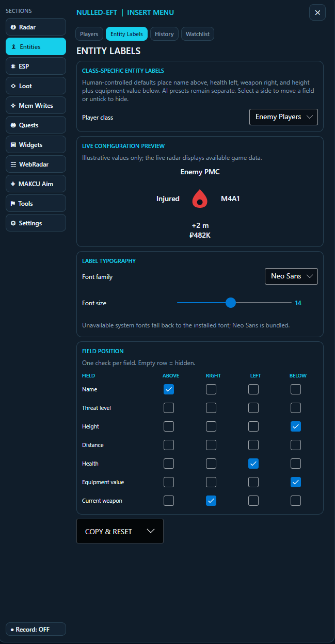Image resolution: width=335 pixels, height=644 pixels.
Task: Click the NULLED-EFT title text
Action: [97, 12]
